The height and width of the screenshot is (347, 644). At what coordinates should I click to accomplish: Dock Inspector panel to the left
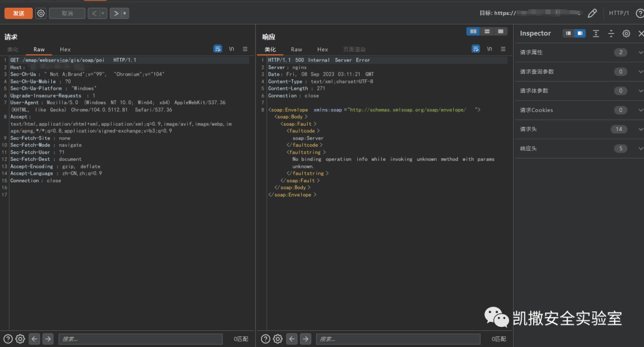pos(568,33)
